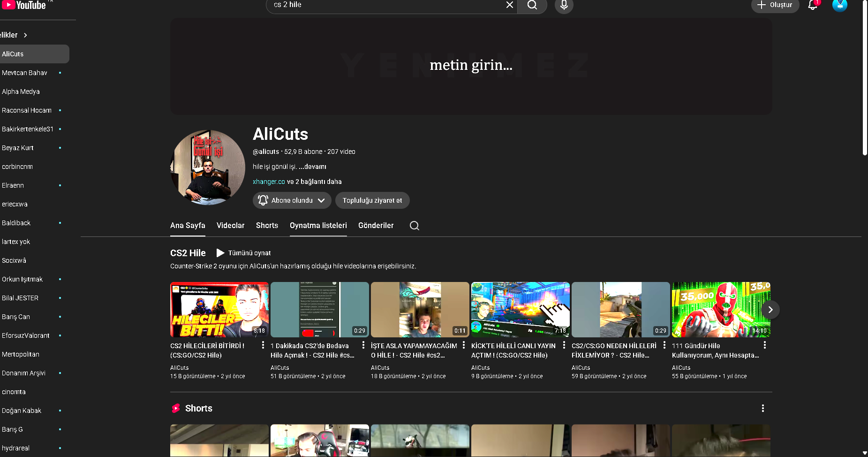The width and height of the screenshot is (868, 457).
Task: Show next playlist videos with arrow
Action: pos(770,310)
